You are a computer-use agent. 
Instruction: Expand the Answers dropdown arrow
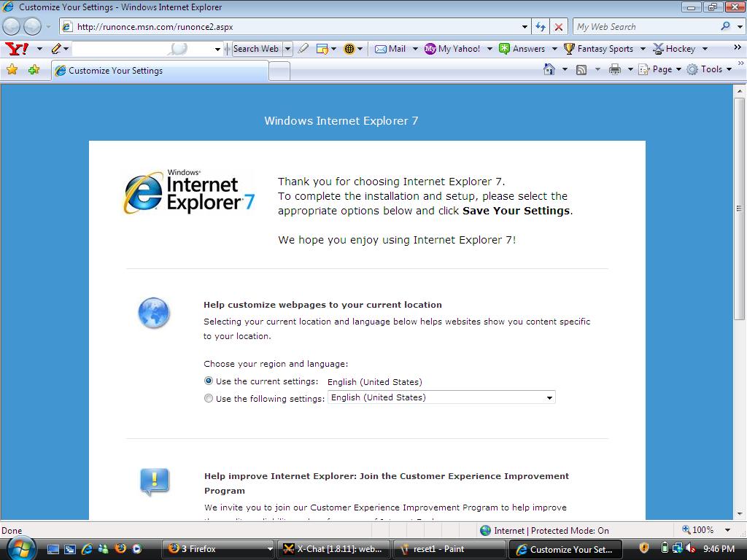point(554,49)
